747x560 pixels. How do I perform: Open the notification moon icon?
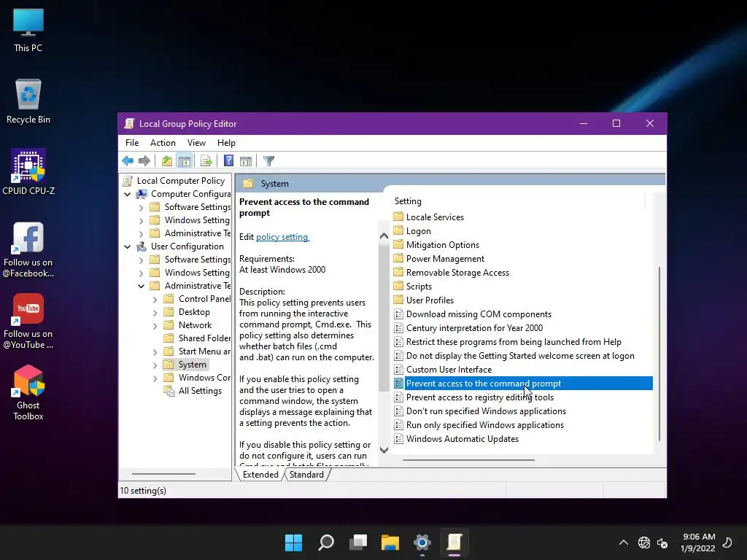tap(727, 542)
